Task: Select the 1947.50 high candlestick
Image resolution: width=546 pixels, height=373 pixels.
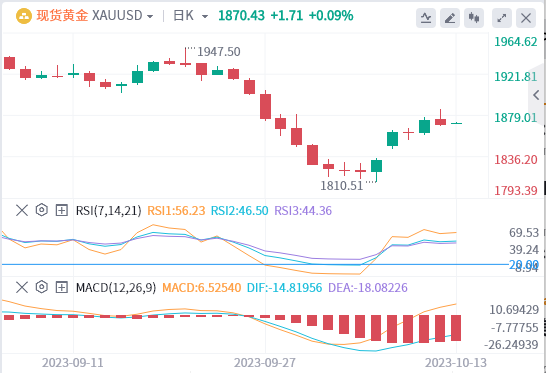Action: coord(186,57)
